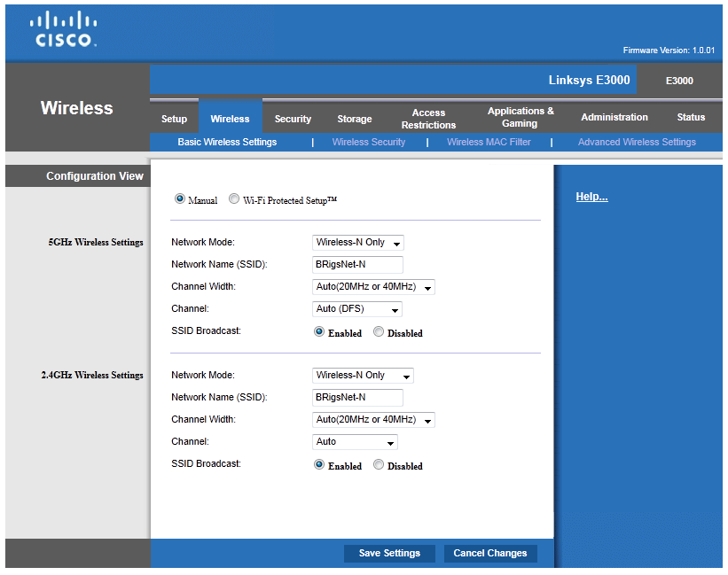This screenshot has height=575, width=728.
Task: Open the Storage tab
Action: (355, 119)
